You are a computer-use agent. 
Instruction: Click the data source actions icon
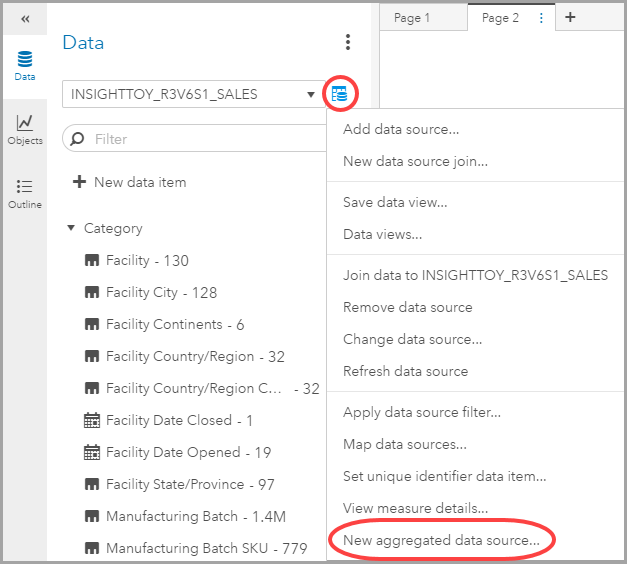pos(340,95)
